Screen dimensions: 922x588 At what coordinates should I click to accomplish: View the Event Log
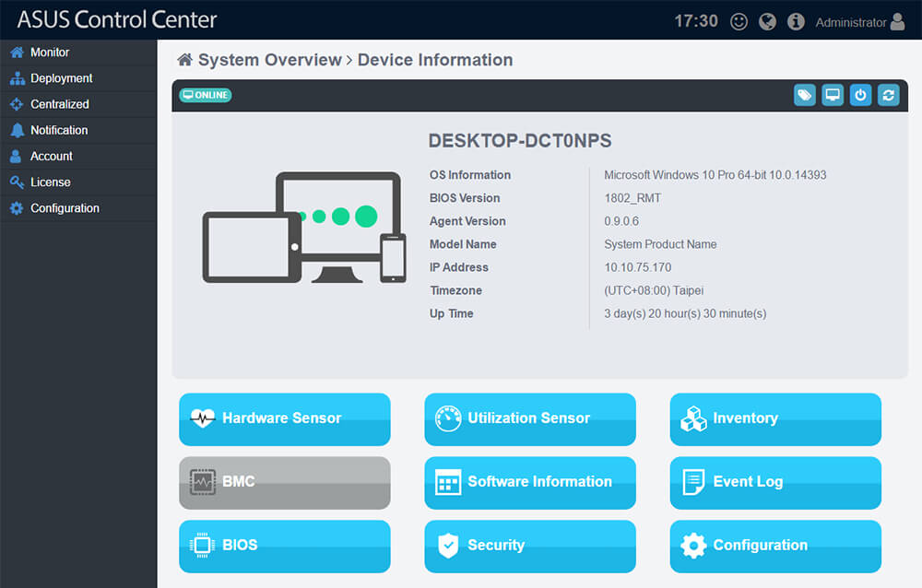point(775,483)
